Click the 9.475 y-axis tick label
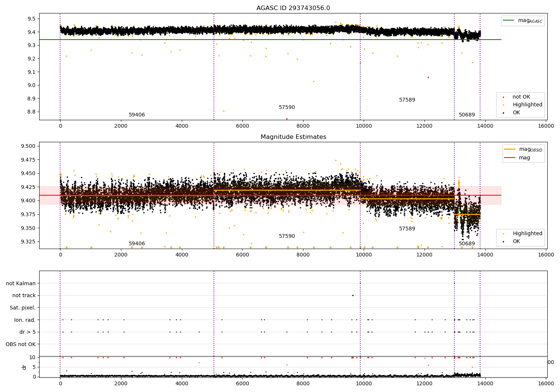The height and width of the screenshot is (392, 560). [28, 160]
